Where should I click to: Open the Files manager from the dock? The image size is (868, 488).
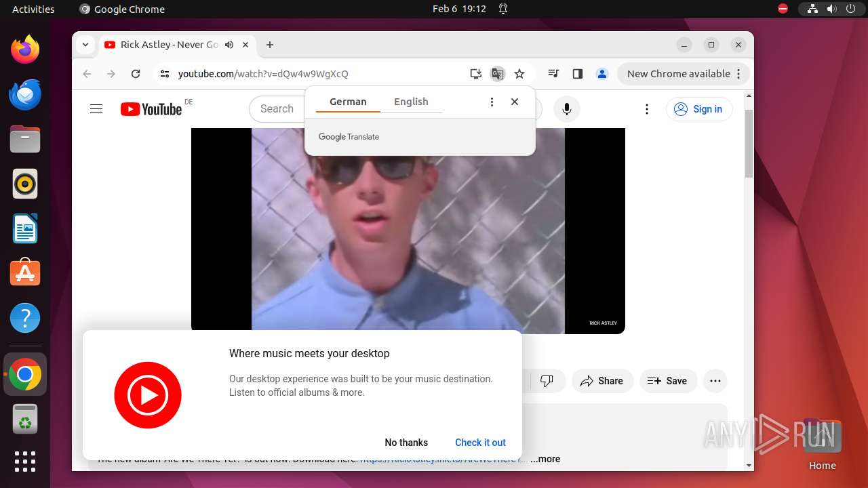pyautogui.click(x=25, y=139)
